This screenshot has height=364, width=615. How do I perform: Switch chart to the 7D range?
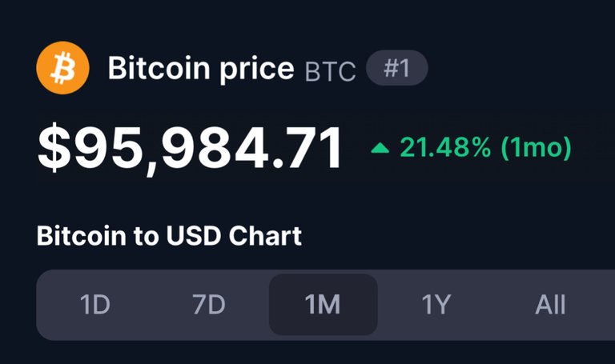coord(209,305)
